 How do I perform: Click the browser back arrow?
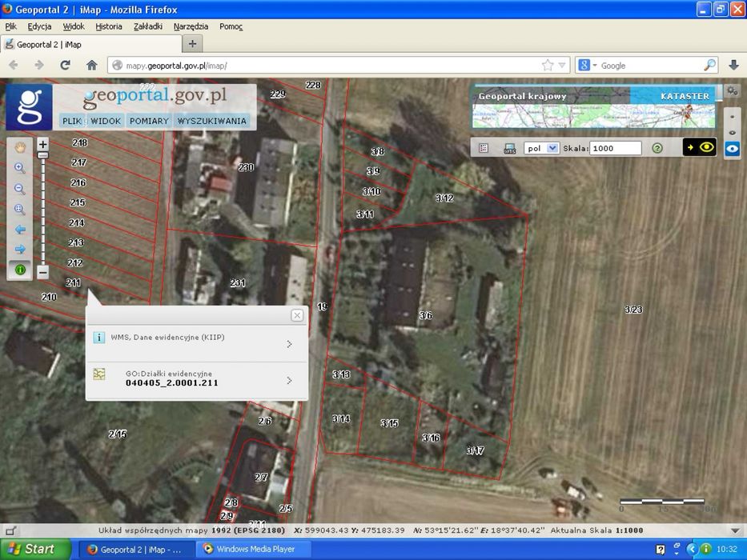click(x=14, y=66)
